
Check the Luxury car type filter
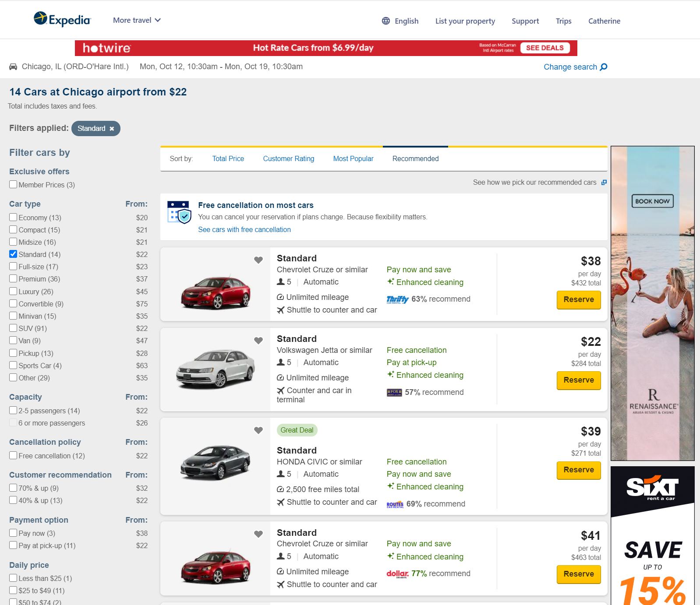[13, 292]
